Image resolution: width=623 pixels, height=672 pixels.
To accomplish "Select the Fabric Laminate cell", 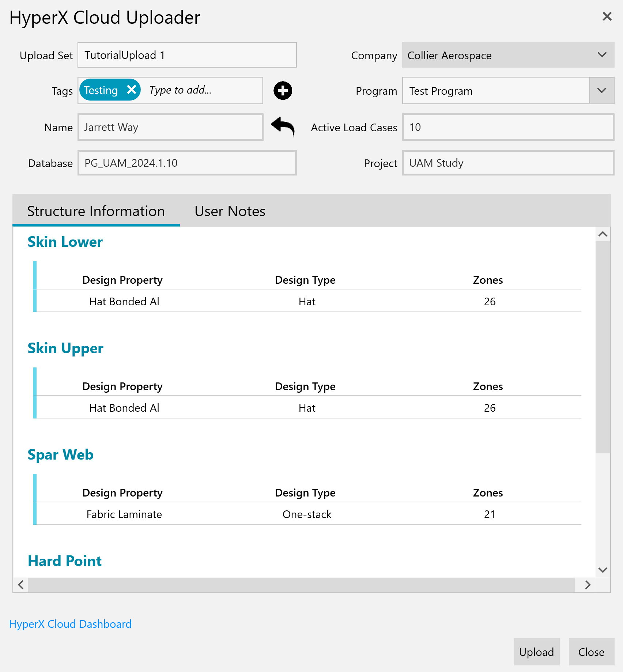I will (x=124, y=514).
